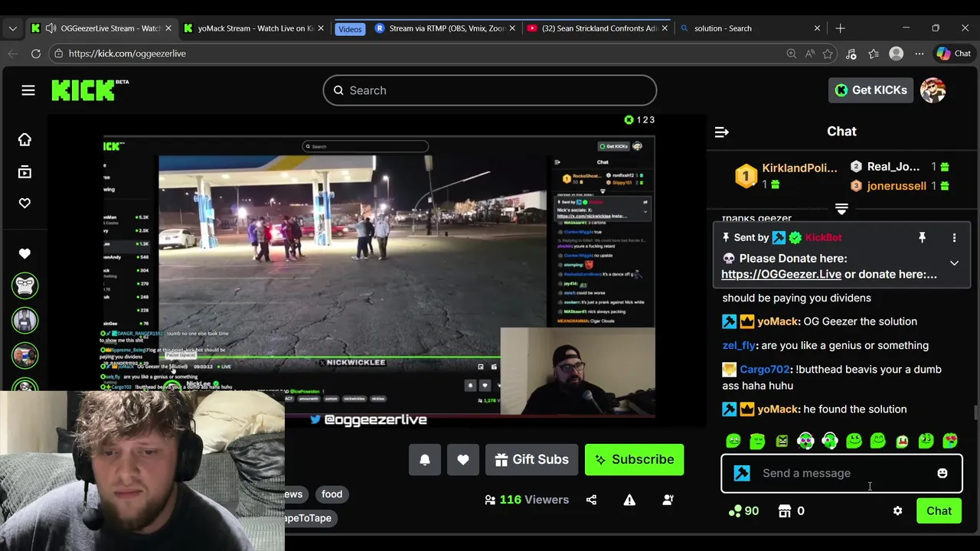Click the Send a message field
The height and width of the screenshot is (551, 980).
coord(841,473)
